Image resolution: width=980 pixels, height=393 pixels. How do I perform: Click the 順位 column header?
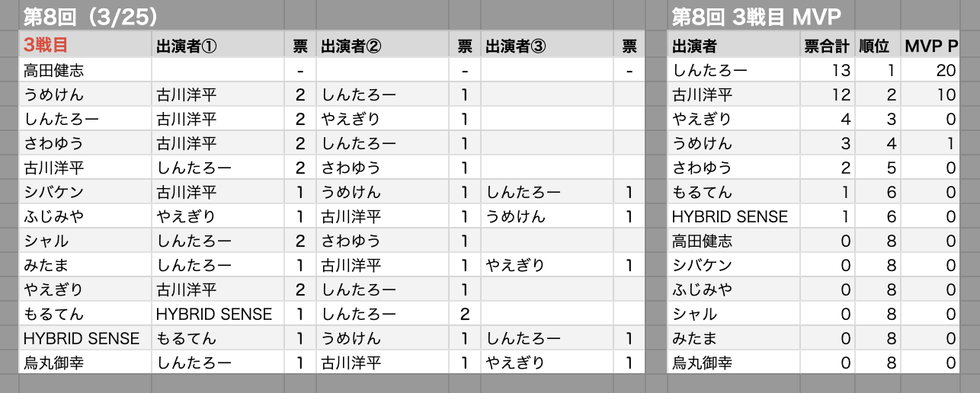pos(876,46)
